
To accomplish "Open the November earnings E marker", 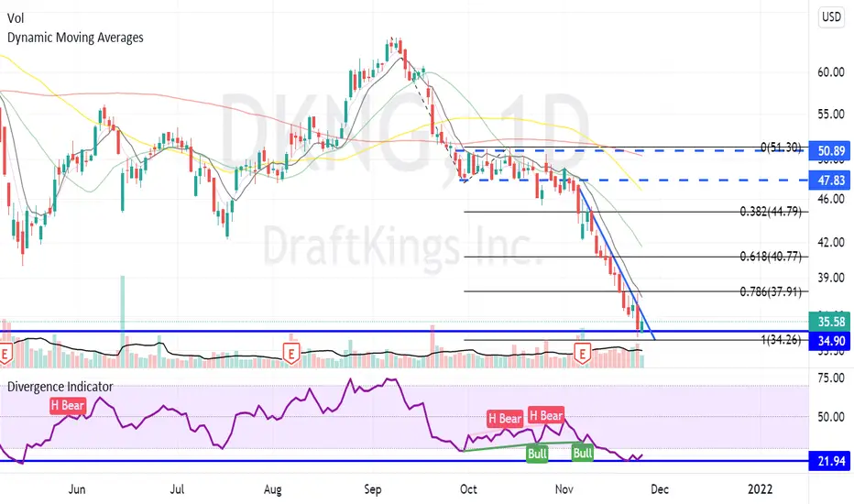I will pyautogui.click(x=583, y=354).
